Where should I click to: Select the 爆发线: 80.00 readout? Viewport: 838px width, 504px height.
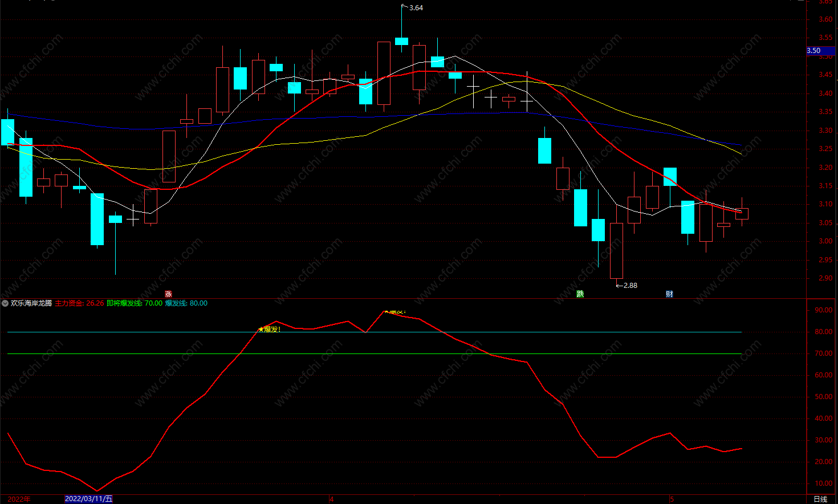(186, 303)
